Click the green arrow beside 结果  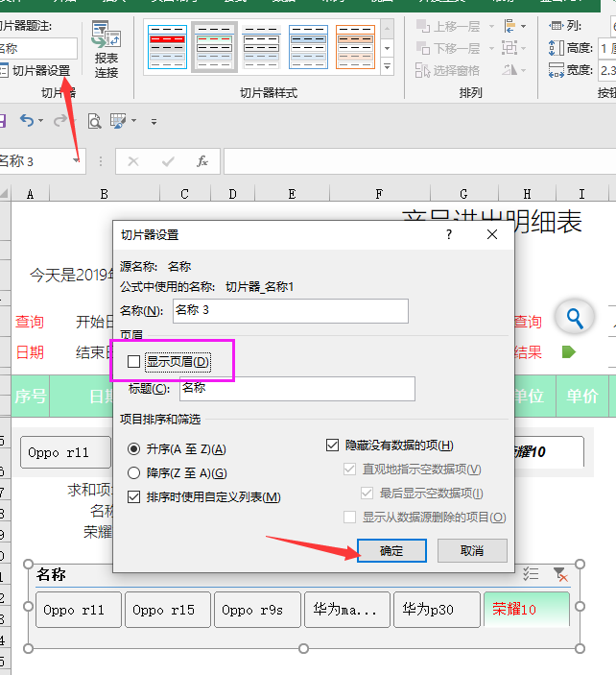tap(568, 352)
